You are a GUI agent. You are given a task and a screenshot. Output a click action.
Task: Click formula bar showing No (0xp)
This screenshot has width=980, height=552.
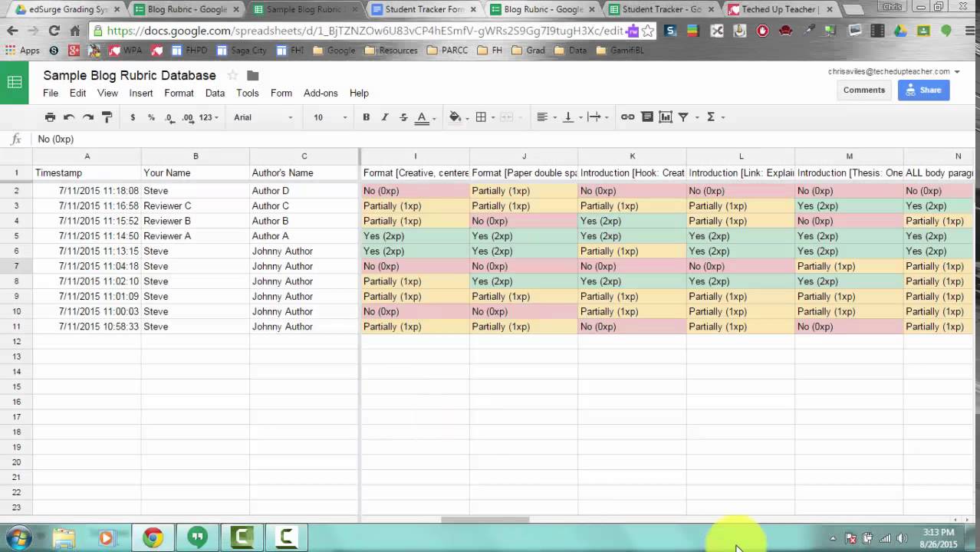(506, 140)
